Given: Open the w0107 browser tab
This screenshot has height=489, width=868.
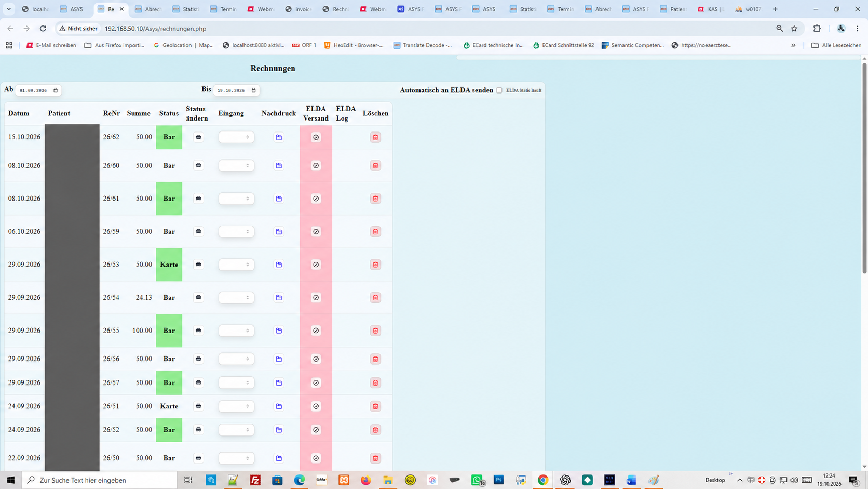Looking at the screenshot, I should pos(748,9).
